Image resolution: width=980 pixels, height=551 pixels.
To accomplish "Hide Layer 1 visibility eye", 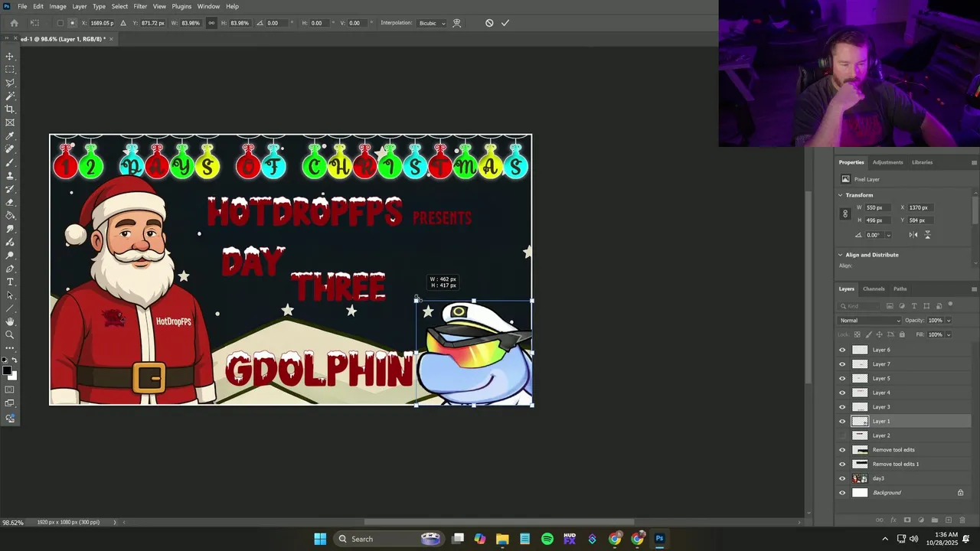I will point(842,421).
